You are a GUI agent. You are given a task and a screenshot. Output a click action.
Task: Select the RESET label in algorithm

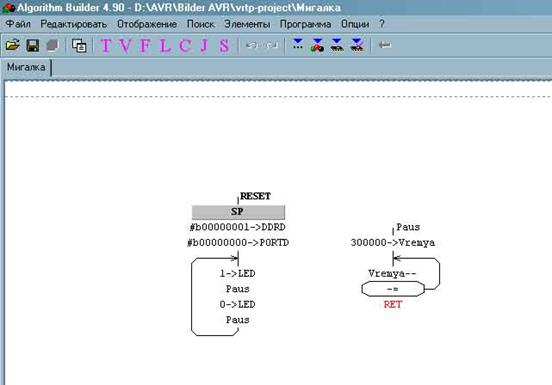[255, 196]
